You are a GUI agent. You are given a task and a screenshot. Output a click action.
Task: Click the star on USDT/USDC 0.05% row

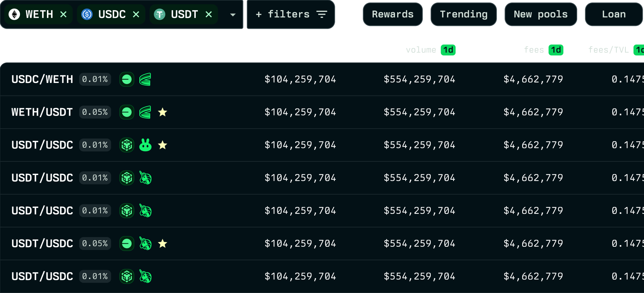click(162, 244)
